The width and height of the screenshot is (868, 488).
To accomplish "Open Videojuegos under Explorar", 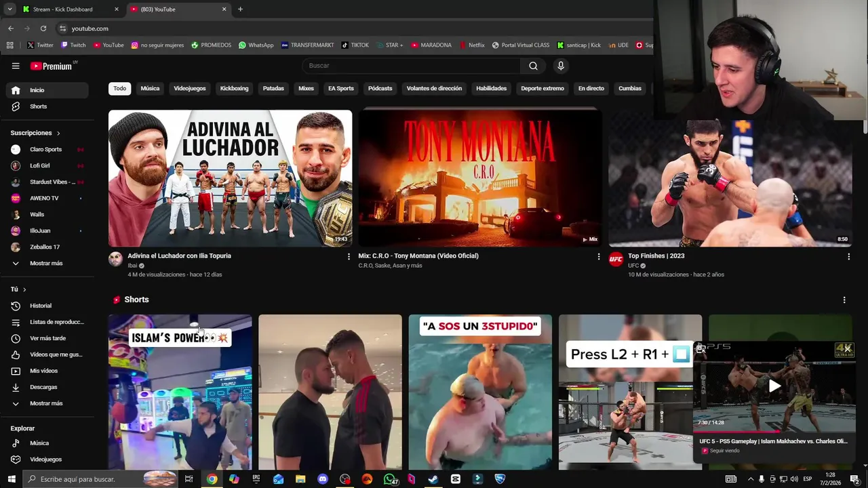I will coord(47,460).
